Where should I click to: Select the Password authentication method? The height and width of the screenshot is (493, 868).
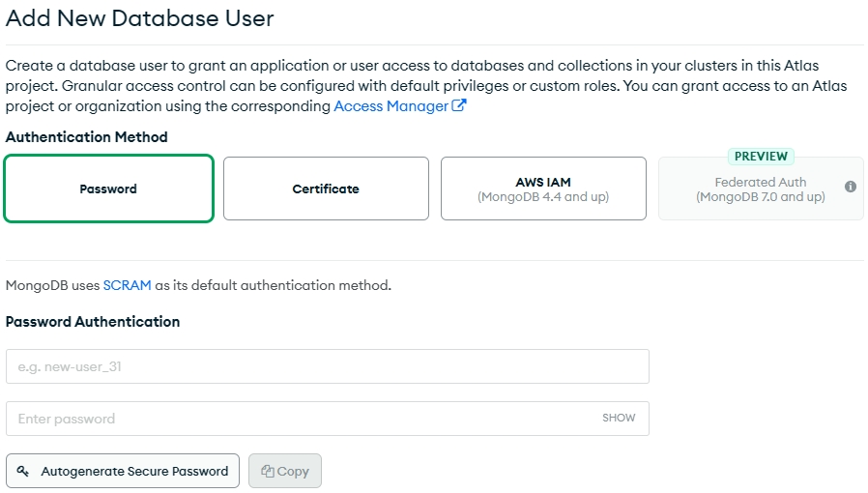click(x=108, y=189)
